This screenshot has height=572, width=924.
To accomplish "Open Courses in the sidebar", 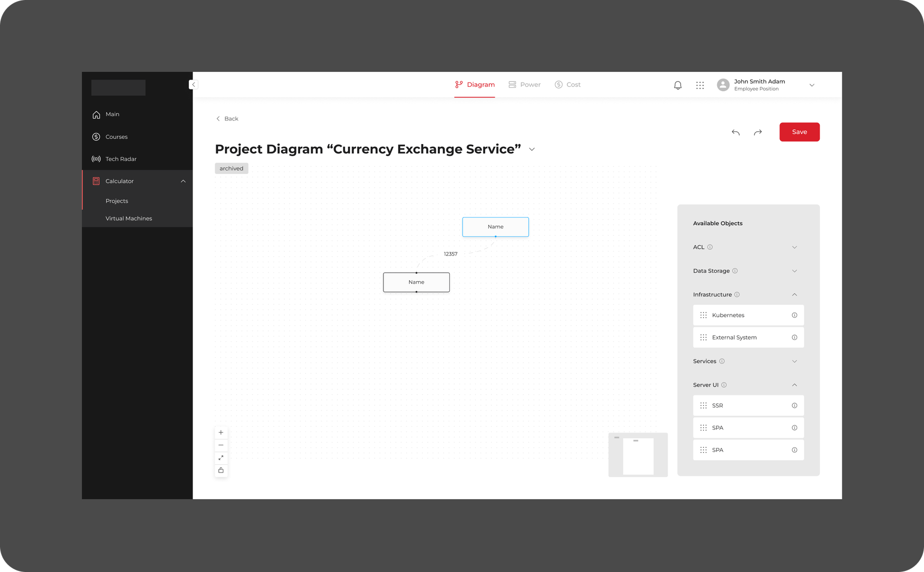I will pyautogui.click(x=138, y=137).
